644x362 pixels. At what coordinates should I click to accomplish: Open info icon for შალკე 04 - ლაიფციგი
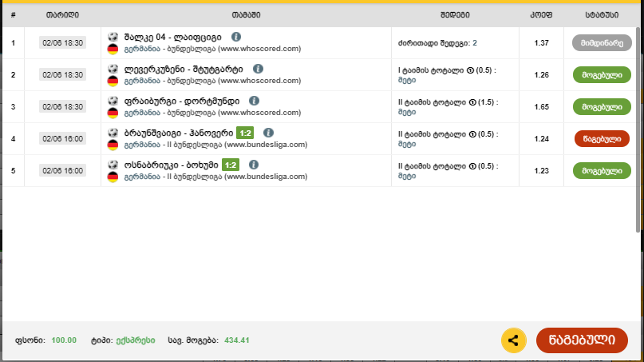[x=235, y=37]
